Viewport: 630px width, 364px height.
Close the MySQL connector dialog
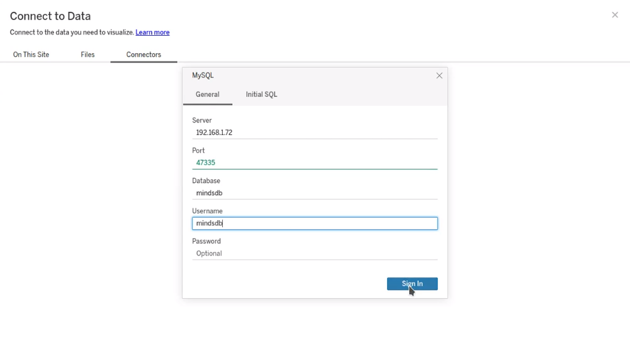439,75
